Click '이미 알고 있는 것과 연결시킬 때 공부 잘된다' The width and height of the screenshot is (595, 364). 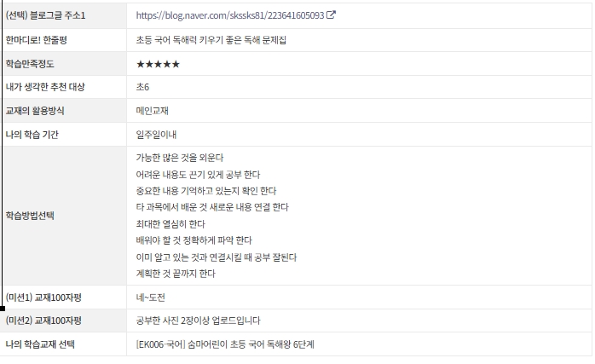coord(217,257)
